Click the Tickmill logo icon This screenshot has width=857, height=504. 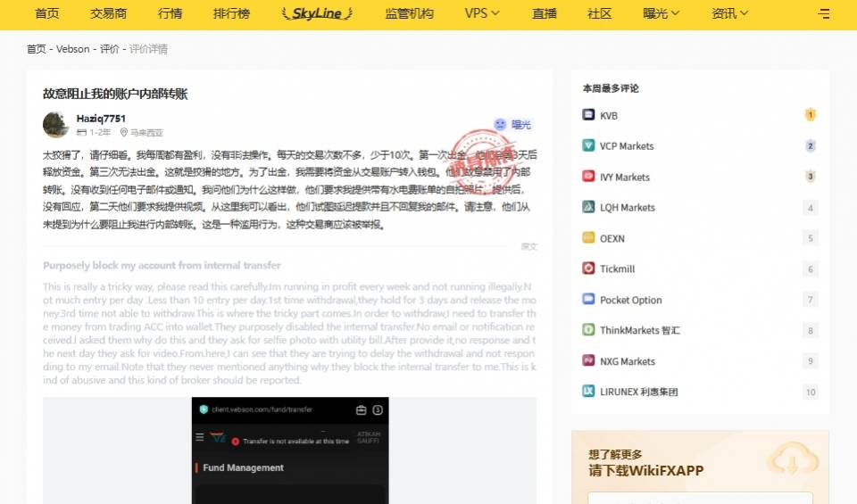pos(588,269)
